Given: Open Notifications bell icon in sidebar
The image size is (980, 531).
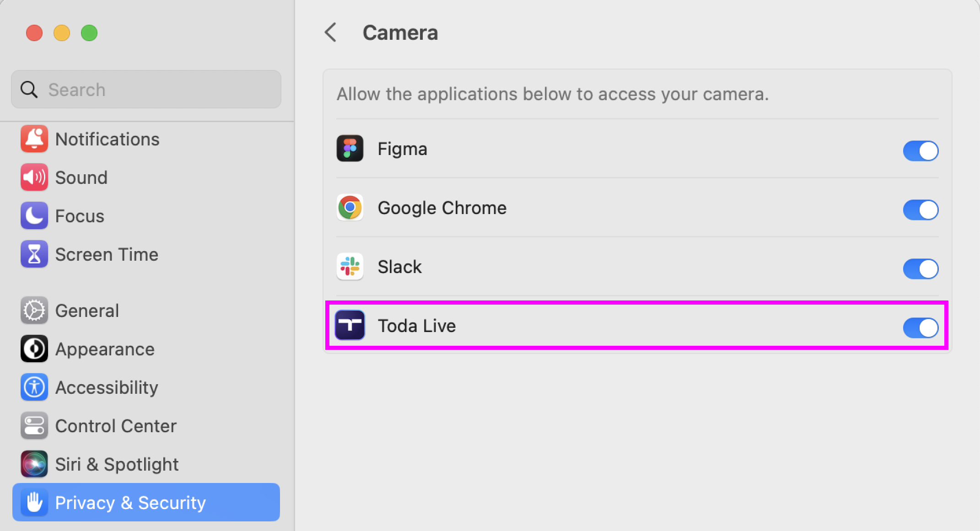Looking at the screenshot, I should point(34,139).
